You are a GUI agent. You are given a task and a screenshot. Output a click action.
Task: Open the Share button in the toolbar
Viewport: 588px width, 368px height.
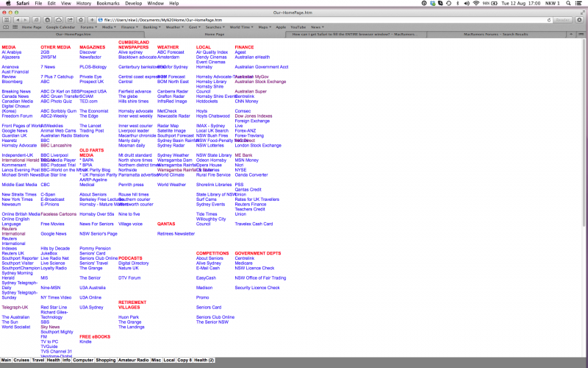(x=70, y=20)
